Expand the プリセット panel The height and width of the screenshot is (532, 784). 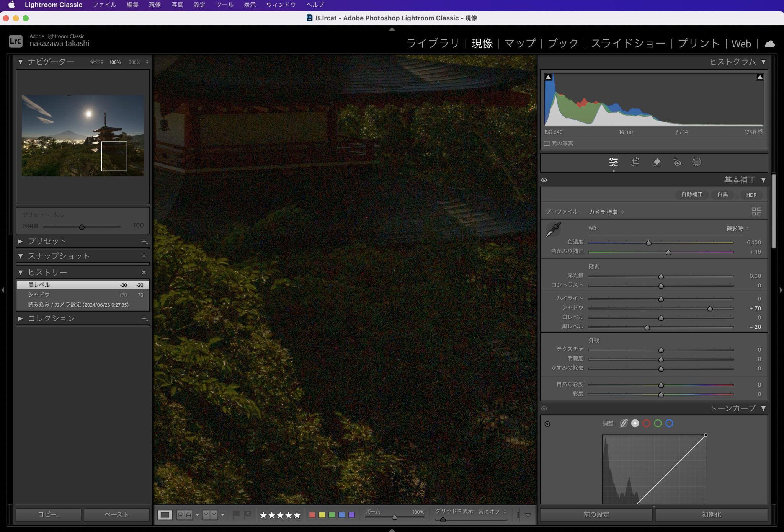pyautogui.click(x=21, y=242)
